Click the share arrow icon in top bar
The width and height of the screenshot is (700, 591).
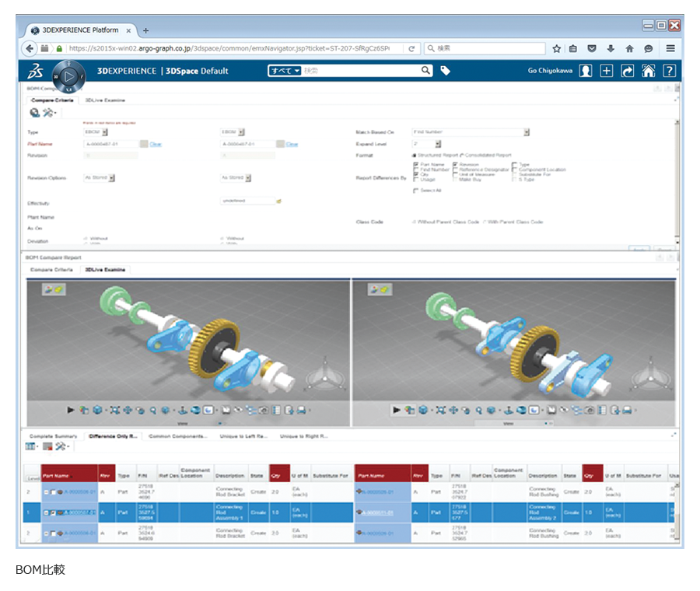coord(627,71)
